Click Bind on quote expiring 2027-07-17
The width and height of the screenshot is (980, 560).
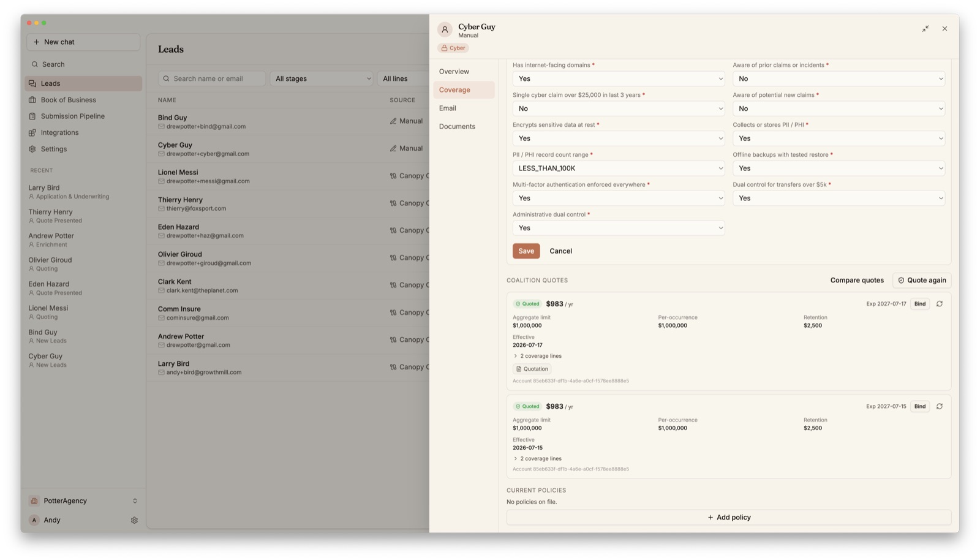[x=920, y=304]
